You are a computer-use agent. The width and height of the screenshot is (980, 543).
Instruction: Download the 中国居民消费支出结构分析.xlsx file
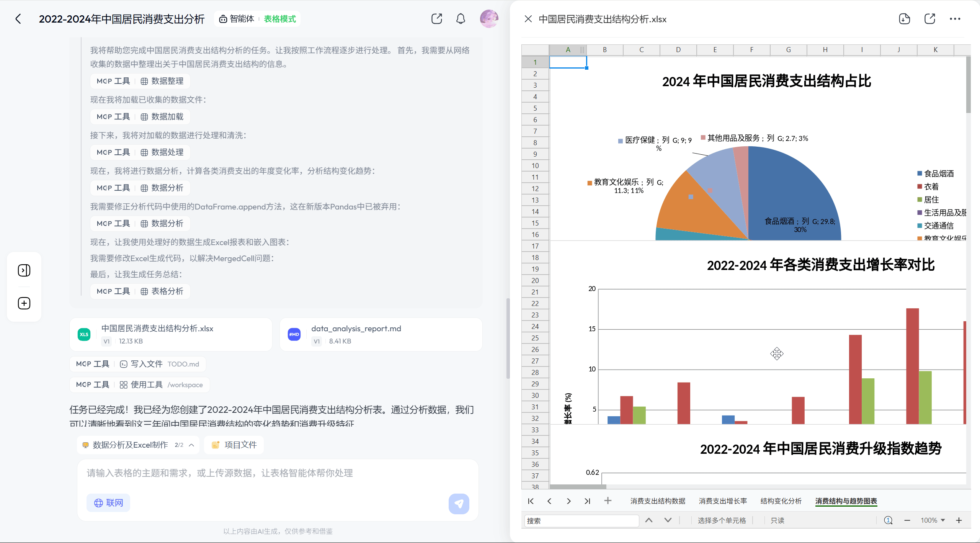[904, 18]
